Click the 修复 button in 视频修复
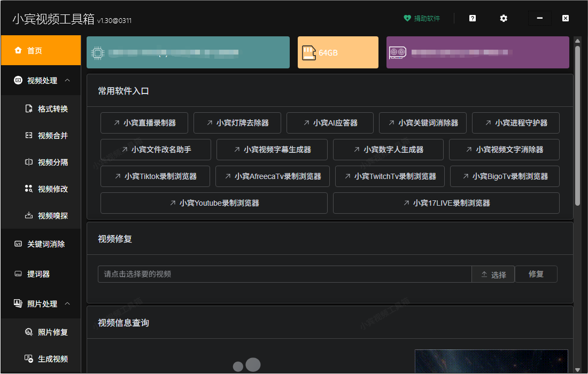Screen dimensions: 588x374 [x=536, y=274]
